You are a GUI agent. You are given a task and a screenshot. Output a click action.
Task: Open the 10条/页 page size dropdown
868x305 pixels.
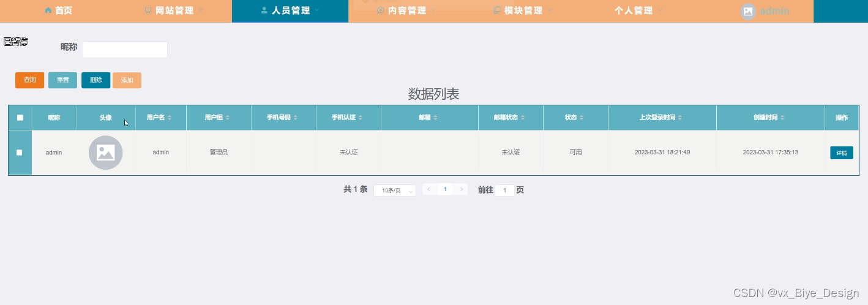click(395, 190)
